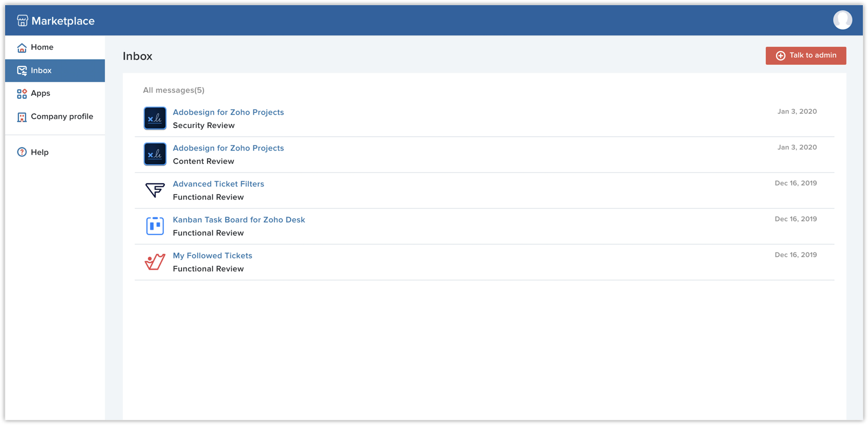Click the Company profile building icon
The height and width of the screenshot is (425, 868).
[21, 117]
